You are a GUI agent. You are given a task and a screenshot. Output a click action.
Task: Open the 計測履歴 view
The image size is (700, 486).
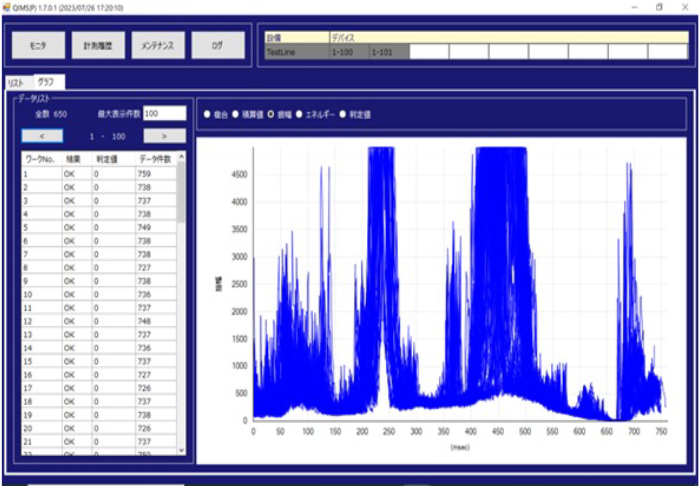coord(98,45)
